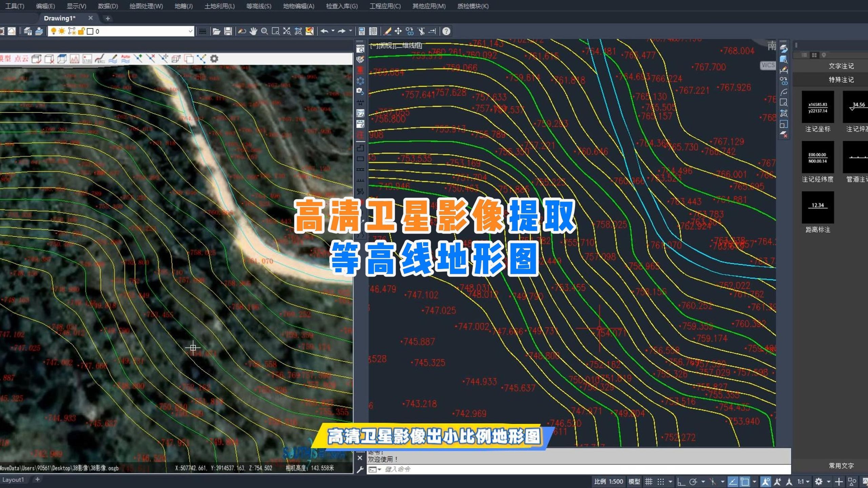Toggle ortho mode in the status bar

[x=681, y=481]
